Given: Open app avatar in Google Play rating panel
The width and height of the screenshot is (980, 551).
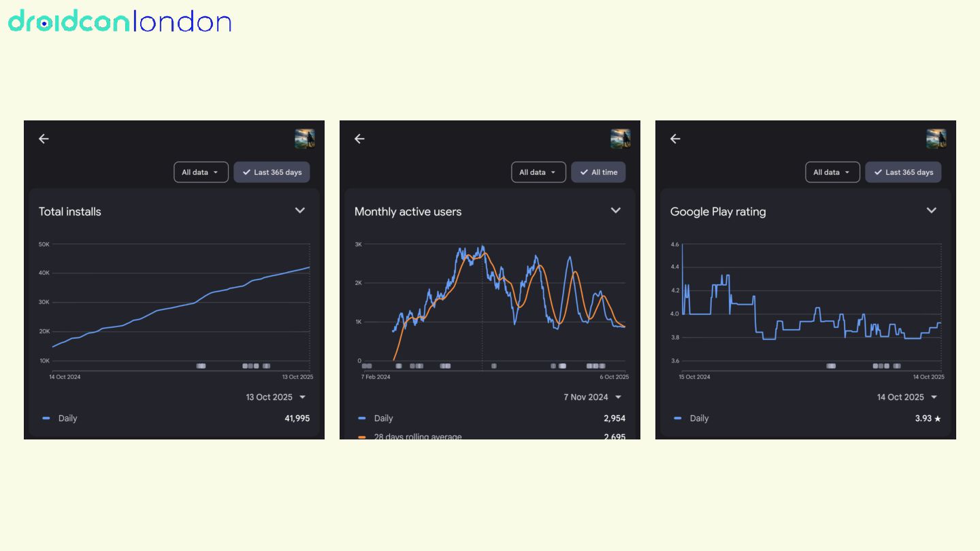Looking at the screenshot, I should 936,139.
